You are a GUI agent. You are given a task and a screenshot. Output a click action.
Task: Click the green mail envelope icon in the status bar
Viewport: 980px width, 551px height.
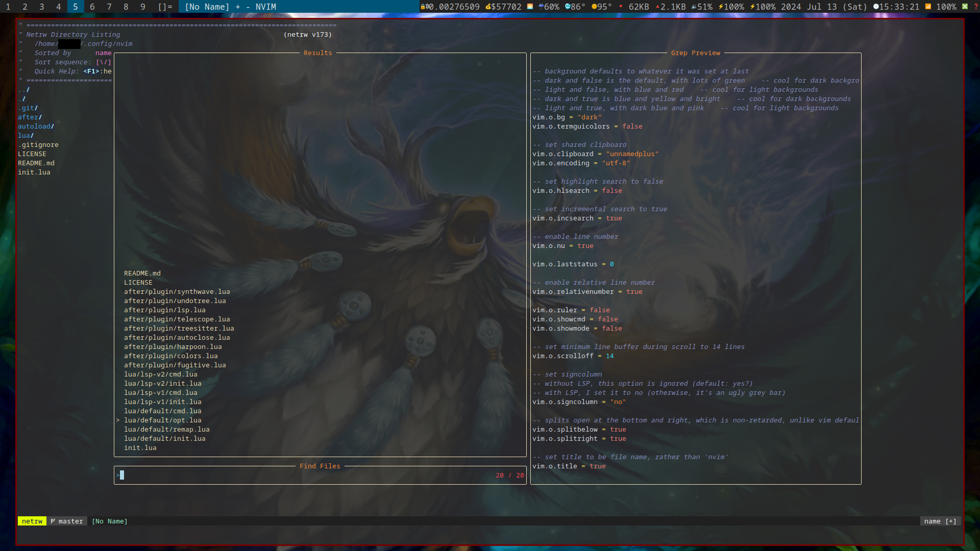point(965,7)
